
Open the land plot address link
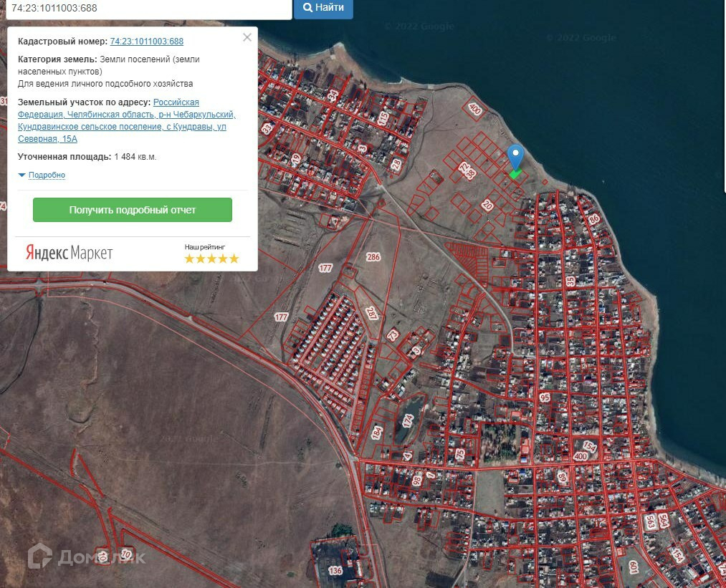(x=126, y=120)
